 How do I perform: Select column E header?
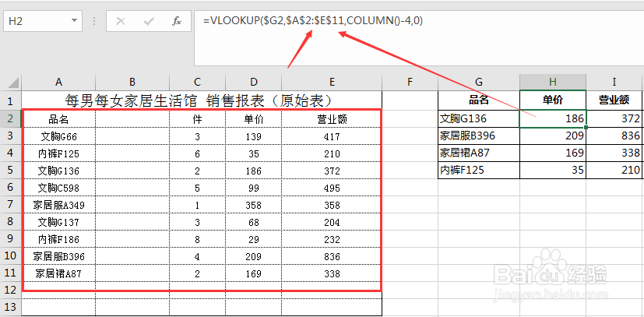332,82
